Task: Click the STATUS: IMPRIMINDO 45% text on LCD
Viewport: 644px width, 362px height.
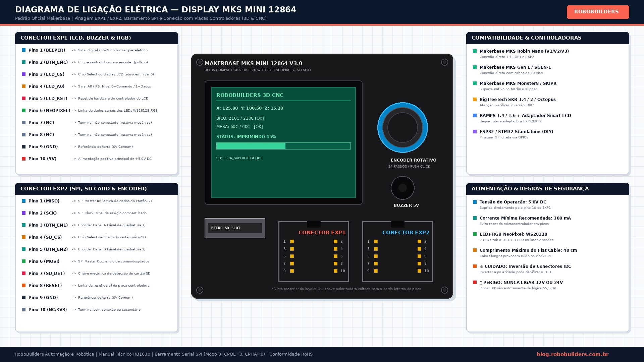Action: tap(246, 137)
